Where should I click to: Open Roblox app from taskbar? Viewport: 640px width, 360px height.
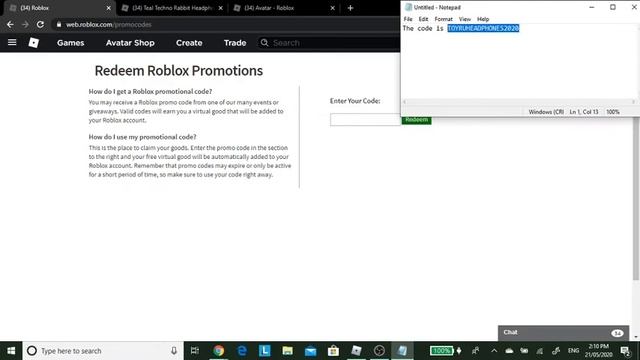pos(356,351)
